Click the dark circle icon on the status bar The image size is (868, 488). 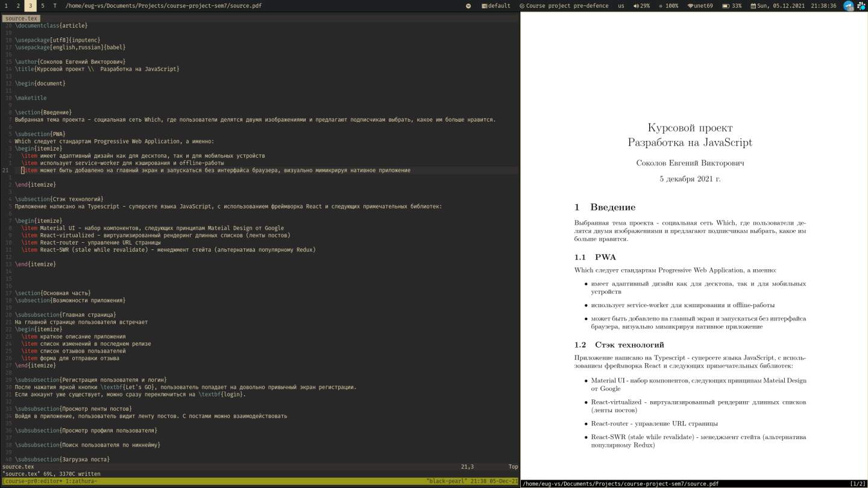click(x=468, y=6)
